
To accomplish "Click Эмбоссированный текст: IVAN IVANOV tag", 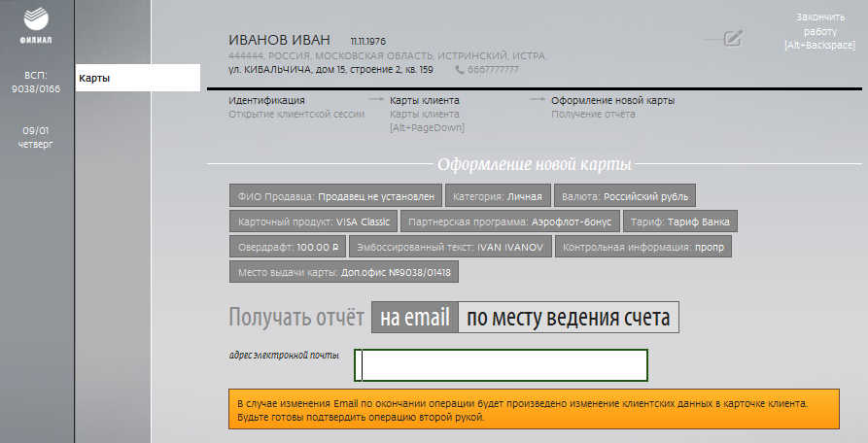I will (x=450, y=247).
